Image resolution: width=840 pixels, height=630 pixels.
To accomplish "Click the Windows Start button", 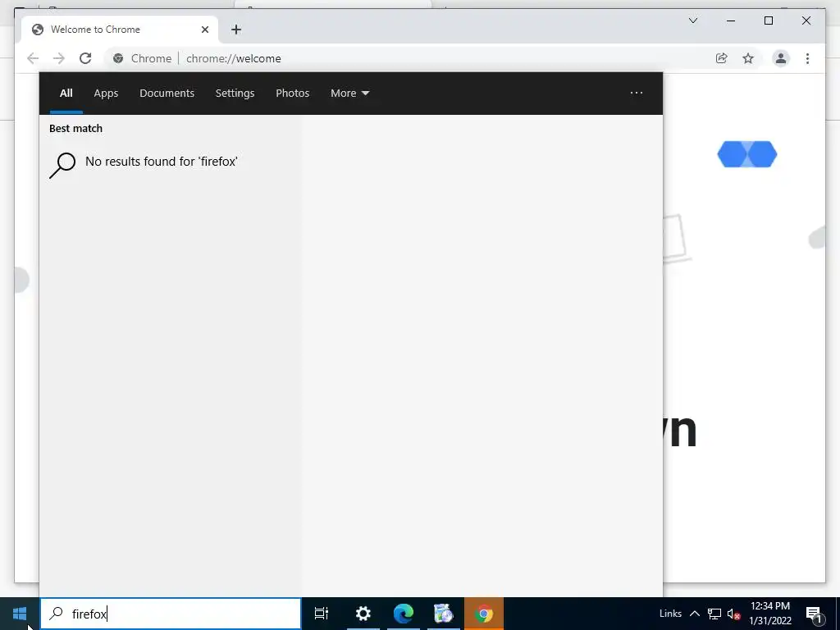I will [x=20, y=614].
